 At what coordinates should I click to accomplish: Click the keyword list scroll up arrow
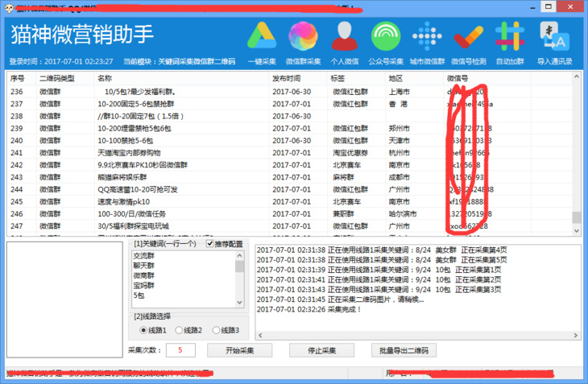(239, 255)
